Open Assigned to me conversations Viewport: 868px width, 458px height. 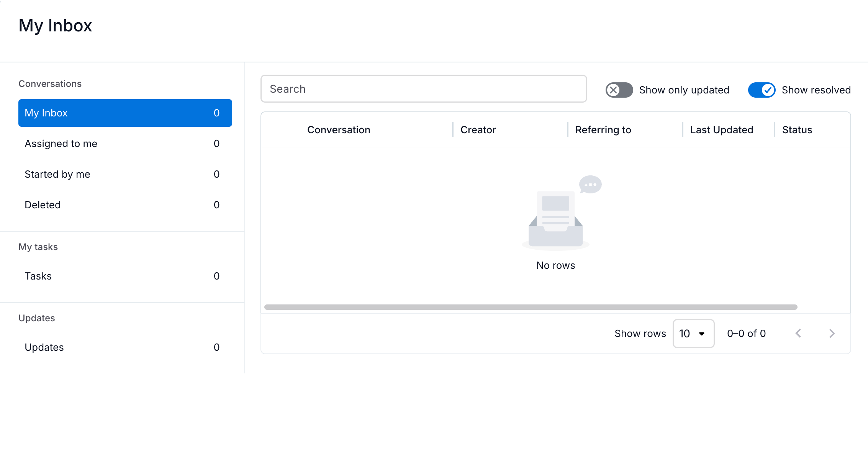point(125,144)
